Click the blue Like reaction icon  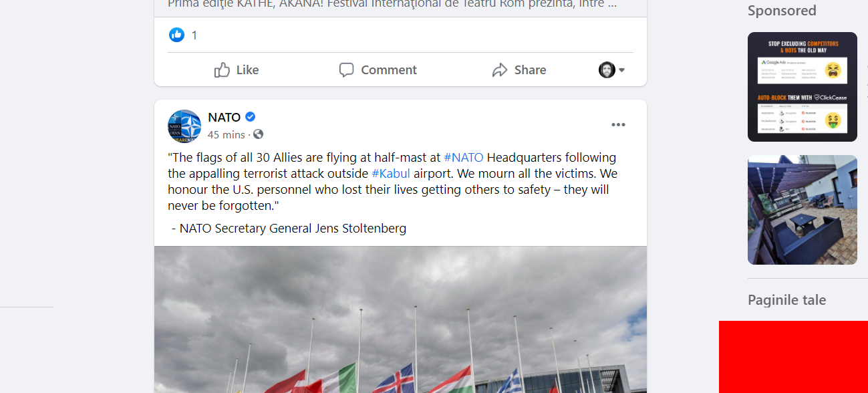(x=176, y=35)
